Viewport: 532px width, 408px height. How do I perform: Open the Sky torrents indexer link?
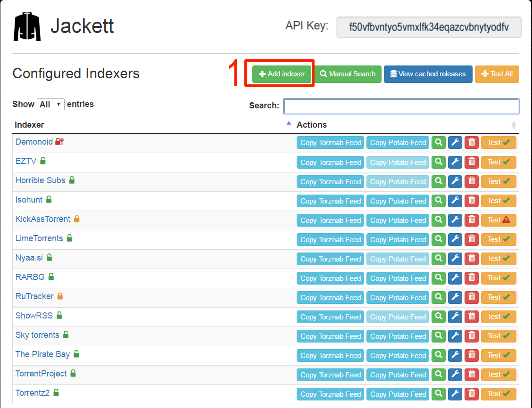[x=37, y=335]
